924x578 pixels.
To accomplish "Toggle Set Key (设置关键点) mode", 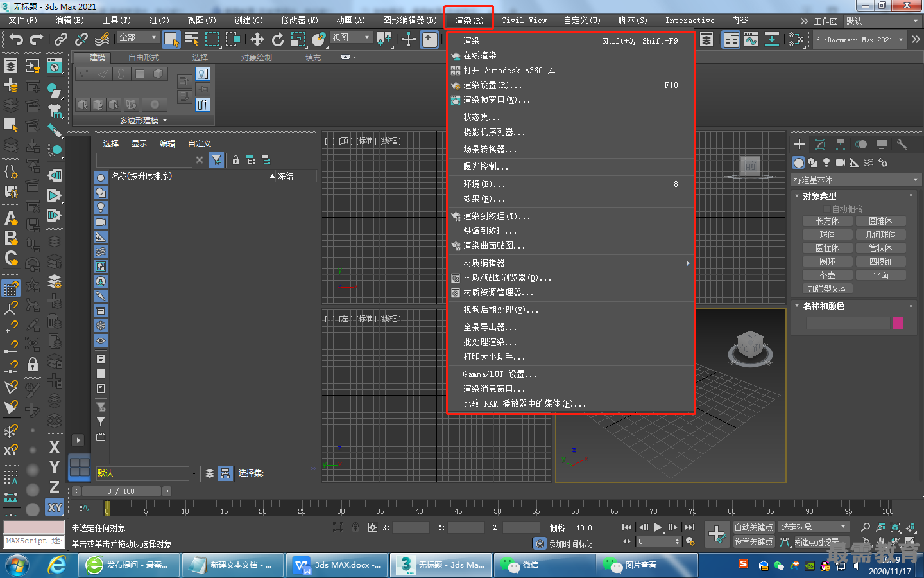I will pyautogui.click(x=754, y=541).
